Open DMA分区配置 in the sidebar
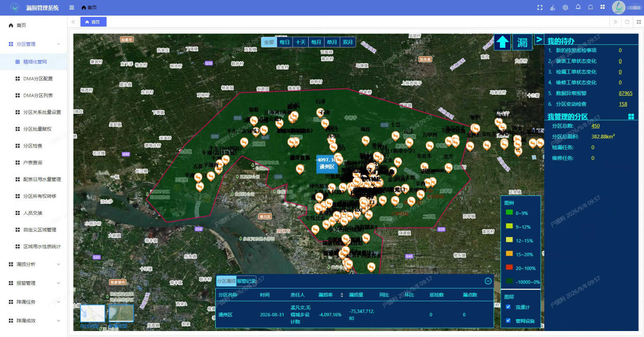The image size is (644, 337). click(33, 79)
